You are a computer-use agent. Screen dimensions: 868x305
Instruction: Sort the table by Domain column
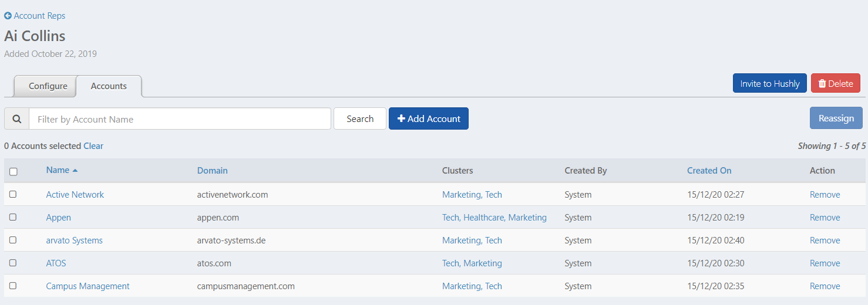(212, 171)
